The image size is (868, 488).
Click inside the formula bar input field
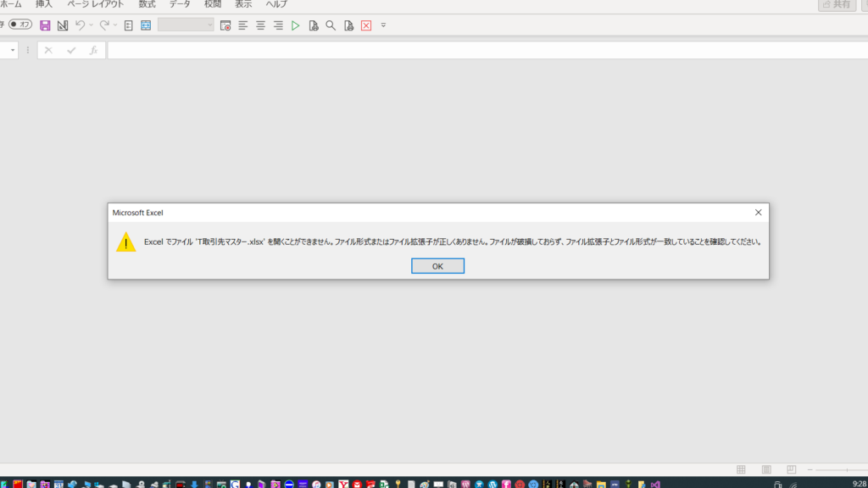pyautogui.click(x=487, y=50)
